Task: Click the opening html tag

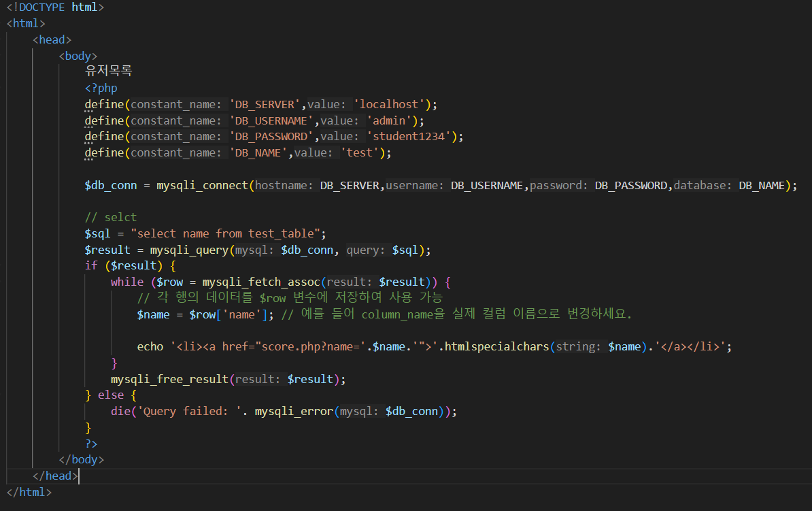Action: click(26, 23)
